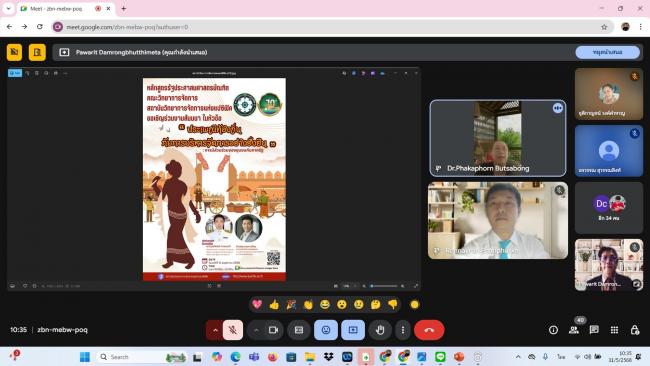Send the laughing face reaction
650x366 pixels.
[x=325, y=305]
